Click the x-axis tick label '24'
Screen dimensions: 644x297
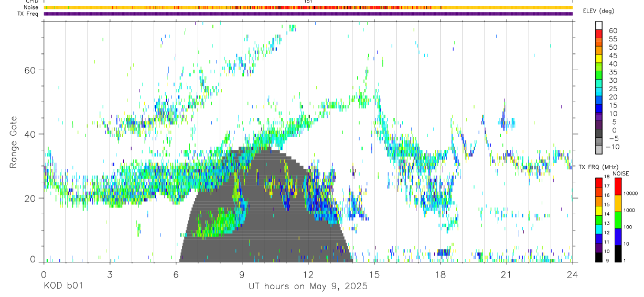573,275
